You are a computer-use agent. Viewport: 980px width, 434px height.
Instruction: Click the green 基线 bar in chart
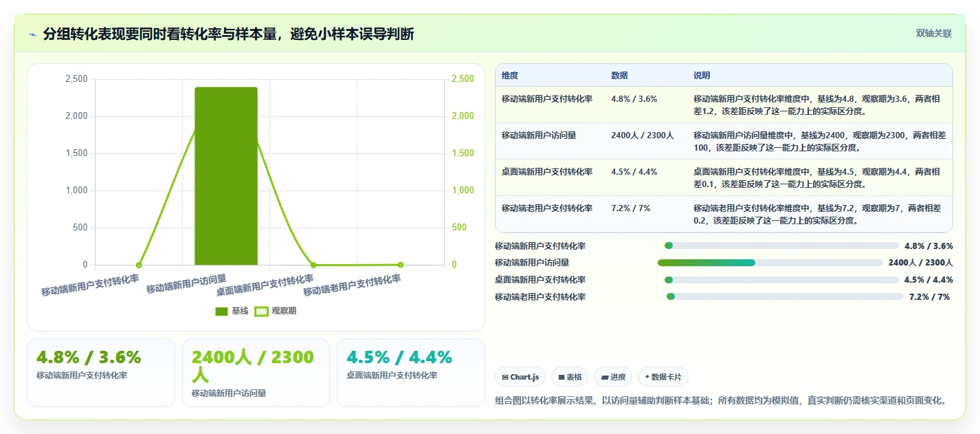pyautogui.click(x=226, y=176)
